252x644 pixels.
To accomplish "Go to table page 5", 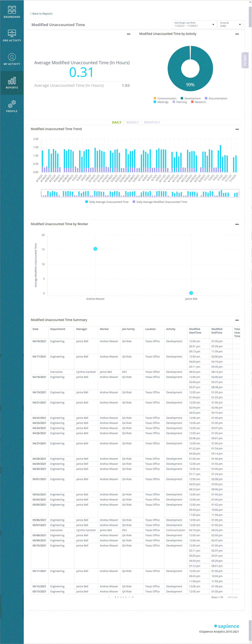I will (126, 597).
